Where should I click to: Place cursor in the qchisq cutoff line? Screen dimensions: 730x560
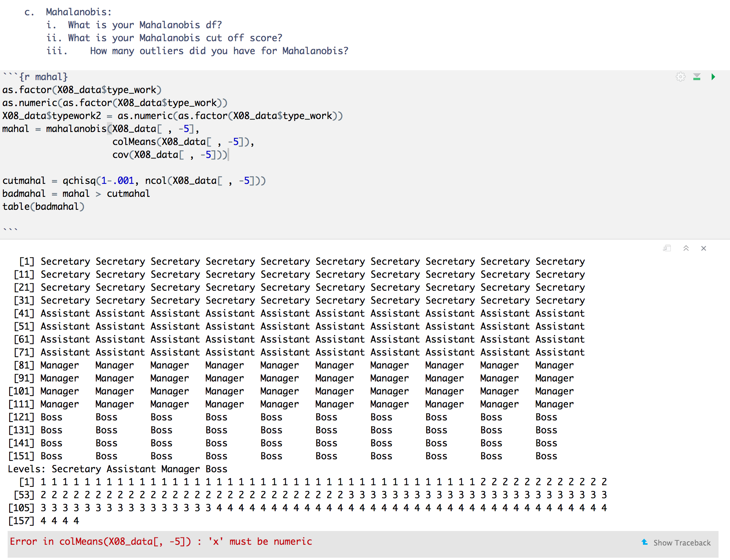click(x=134, y=180)
